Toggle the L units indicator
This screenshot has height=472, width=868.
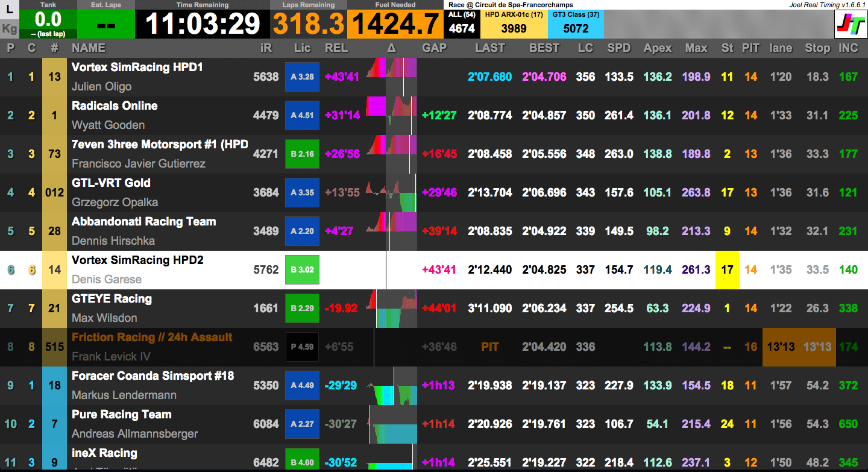click(x=10, y=10)
